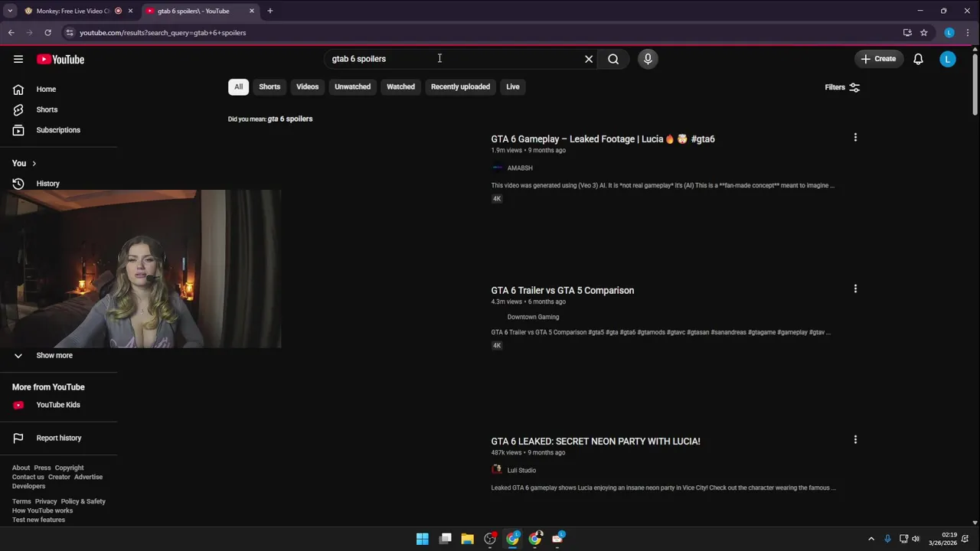This screenshot has width=980, height=551.
Task: Open YouTube Kids
Action: click(58, 405)
